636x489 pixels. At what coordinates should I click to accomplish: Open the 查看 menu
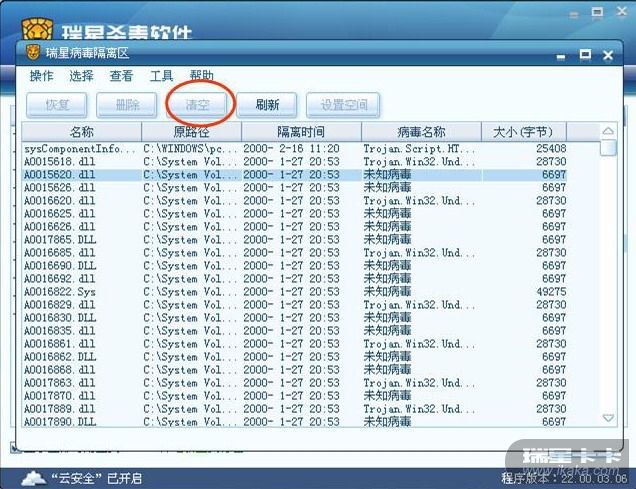[121, 76]
